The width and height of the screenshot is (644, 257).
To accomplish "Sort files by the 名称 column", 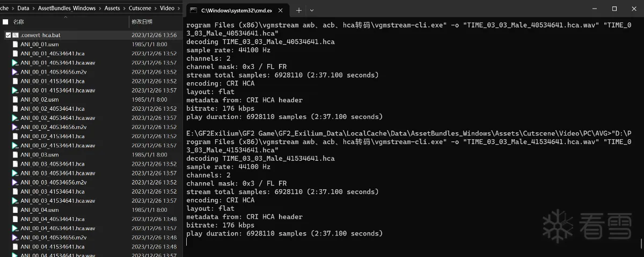I will [19, 22].
